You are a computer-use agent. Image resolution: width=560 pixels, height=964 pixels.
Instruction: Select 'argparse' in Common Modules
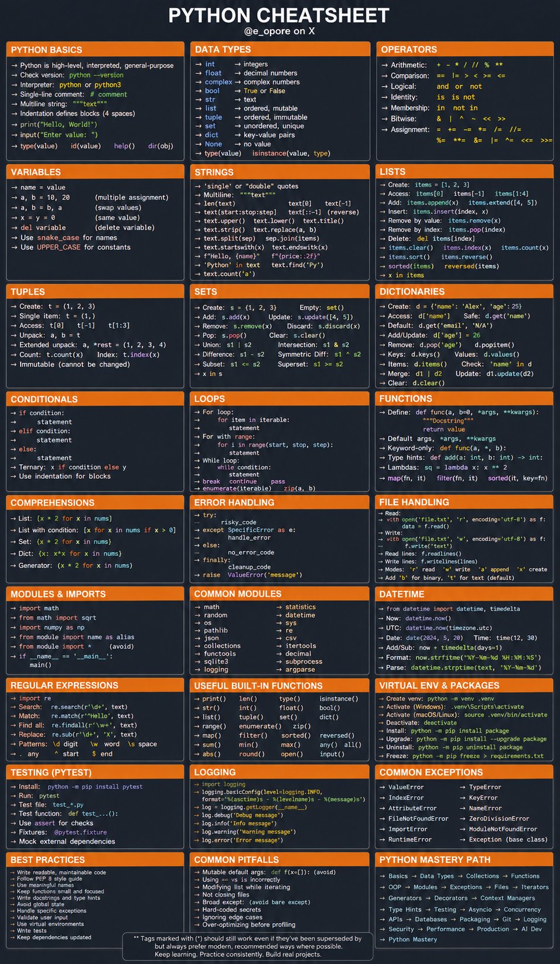[300, 670]
